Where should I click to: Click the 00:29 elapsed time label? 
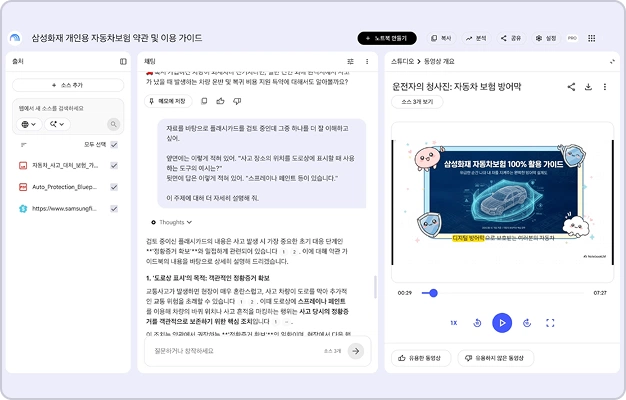405,293
